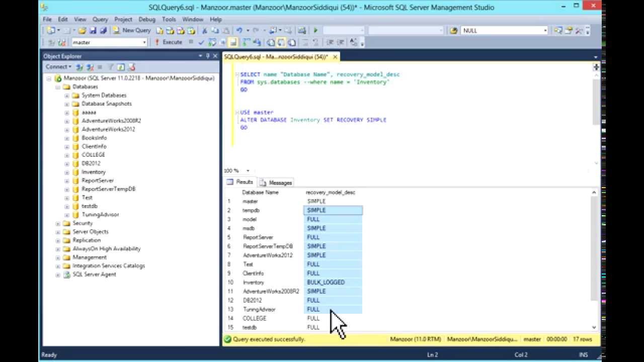Screen dimensions: 644x362
Task: Click the Copy icon in toolbar
Action: 215,30
